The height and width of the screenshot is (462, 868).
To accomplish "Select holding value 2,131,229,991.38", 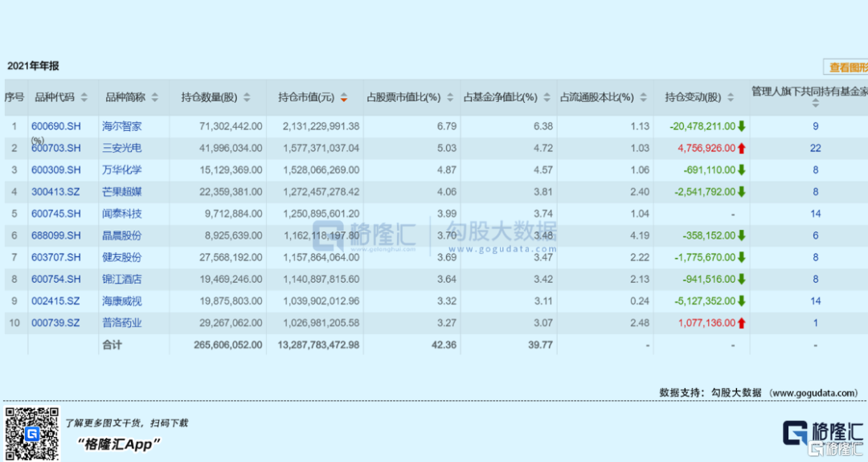I will click(x=321, y=126).
